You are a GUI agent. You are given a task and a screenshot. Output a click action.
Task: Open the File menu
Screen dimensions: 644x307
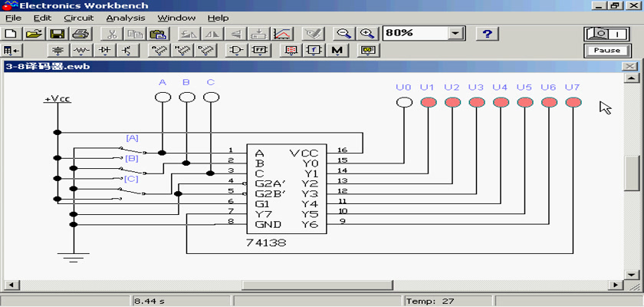[13, 18]
